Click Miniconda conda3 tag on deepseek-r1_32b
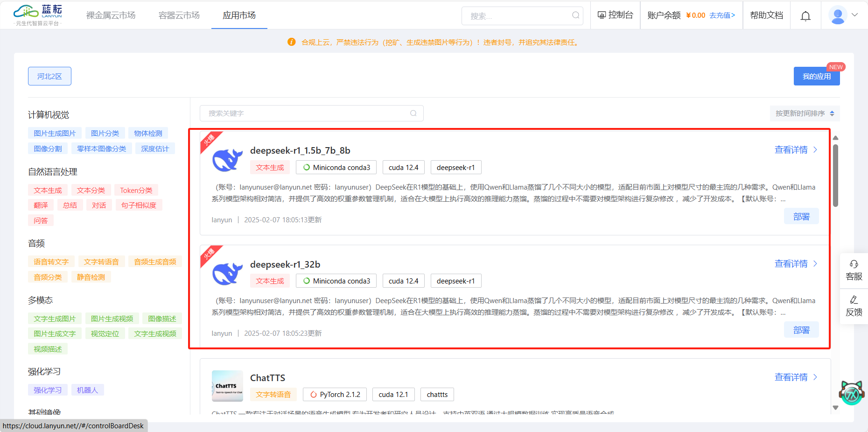Image resolution: width=868 pixels, height=432 pixels. pyautogui.click(x=336, y=281)
